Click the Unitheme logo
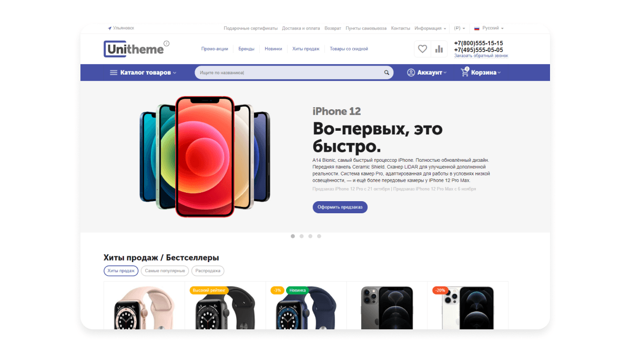631x364 pixels. click(x=137, y=49)
